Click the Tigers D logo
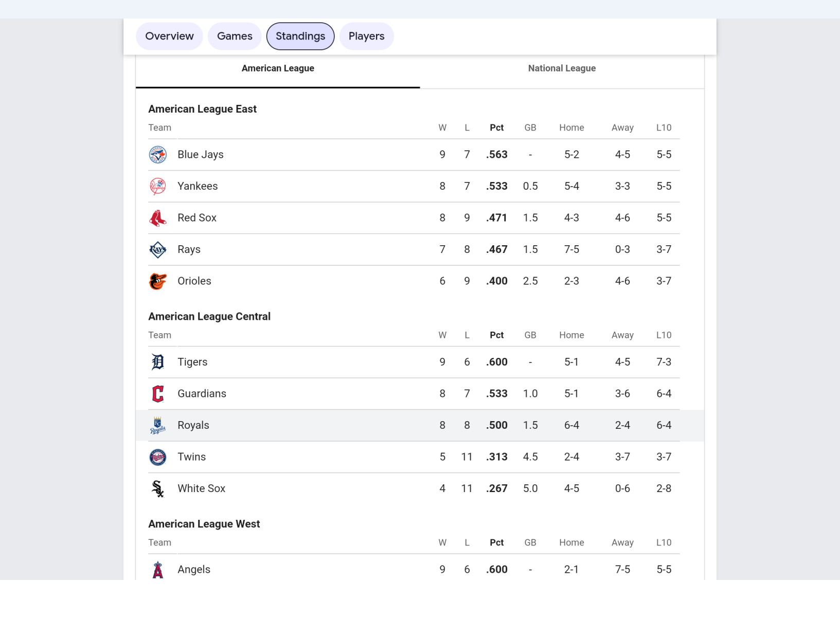This screenshot has height=617, width=840. click(x=158, y=362)
